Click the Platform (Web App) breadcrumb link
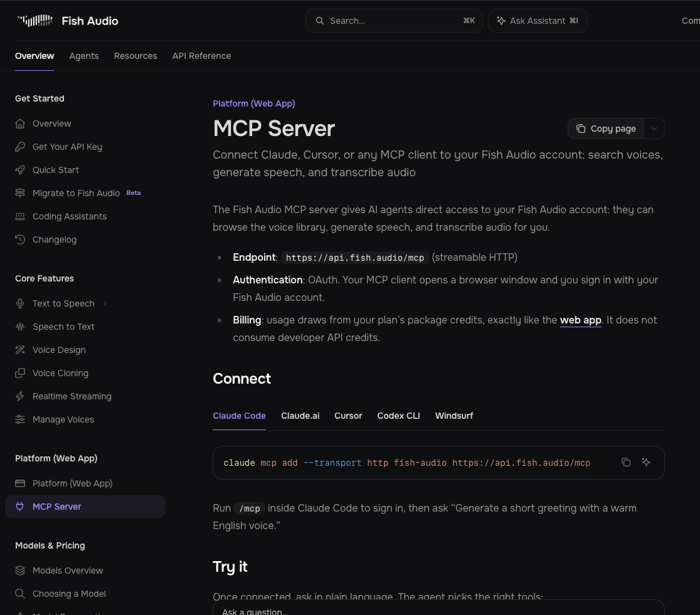The height and width of the screenshot is (615, 700). tap(254, 103)
